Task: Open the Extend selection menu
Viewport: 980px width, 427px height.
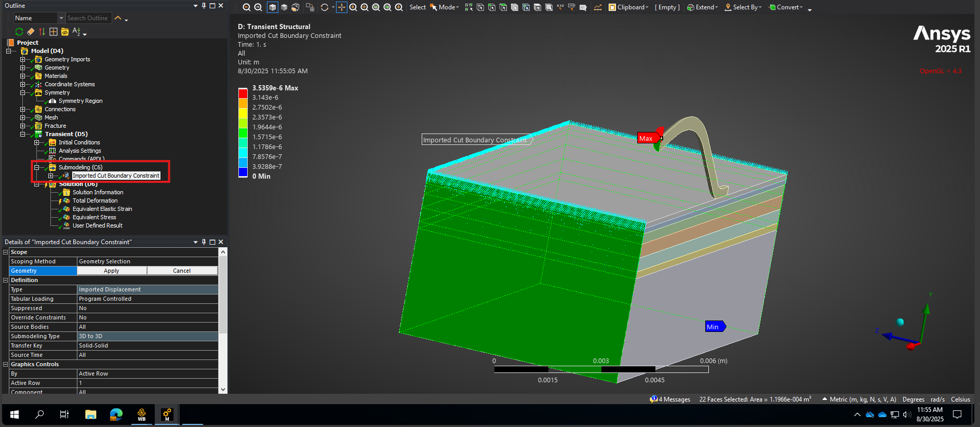Action: (x=703, y=7)
